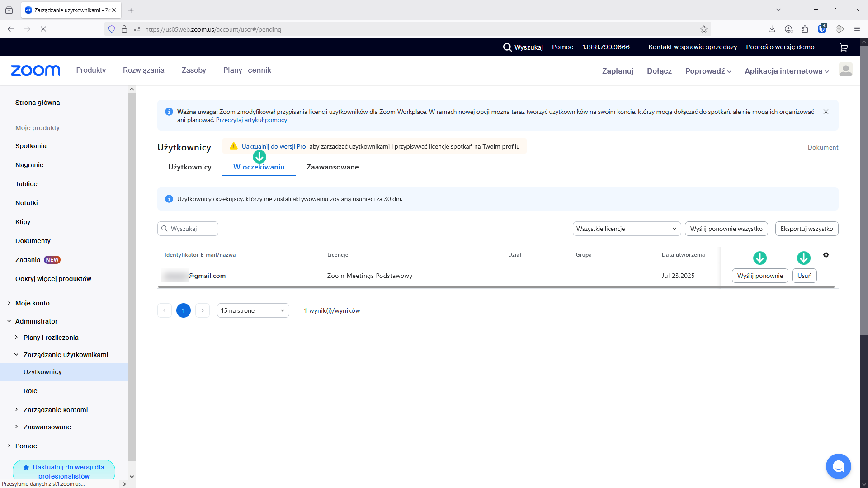
Task: Open Plany i cennik
Action: click(x=247, y=70)
